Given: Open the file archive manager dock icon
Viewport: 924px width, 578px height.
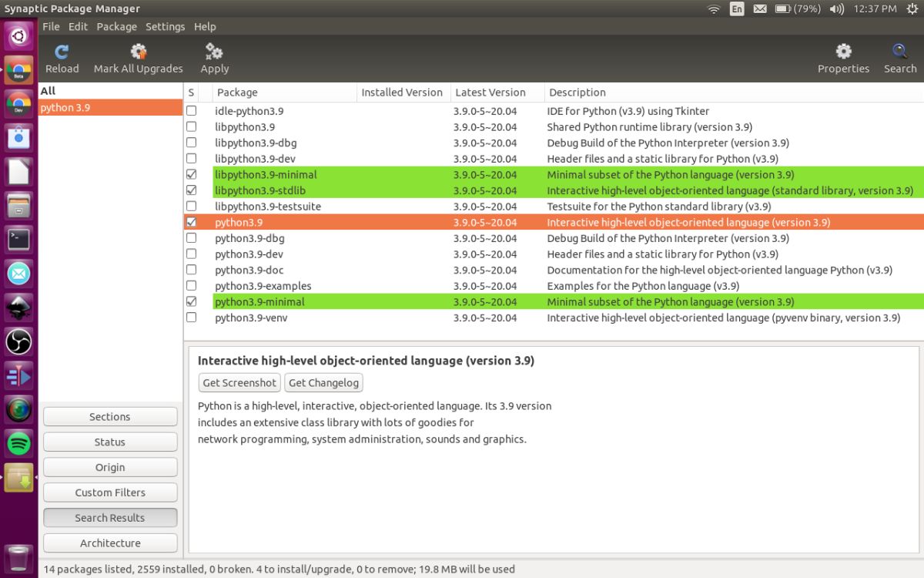Looking at the screenshot, I should click(18, 206).
